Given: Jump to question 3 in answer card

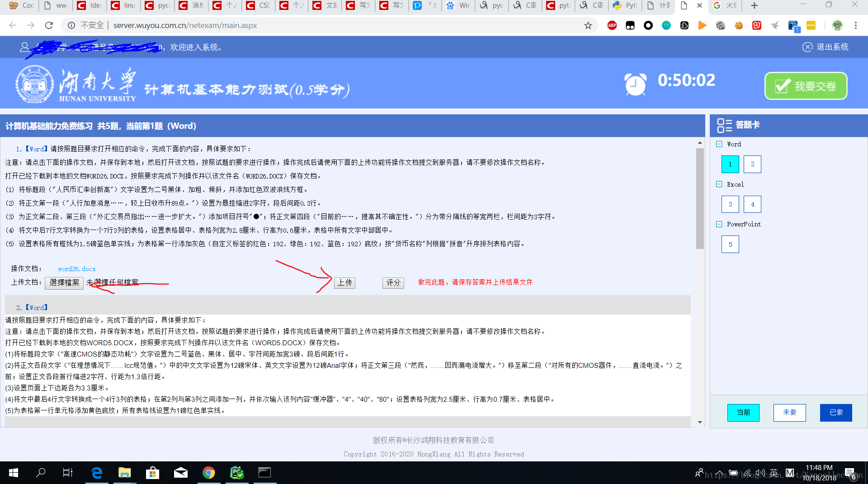Looking at the screenshot, I should [x=730, y=204].
